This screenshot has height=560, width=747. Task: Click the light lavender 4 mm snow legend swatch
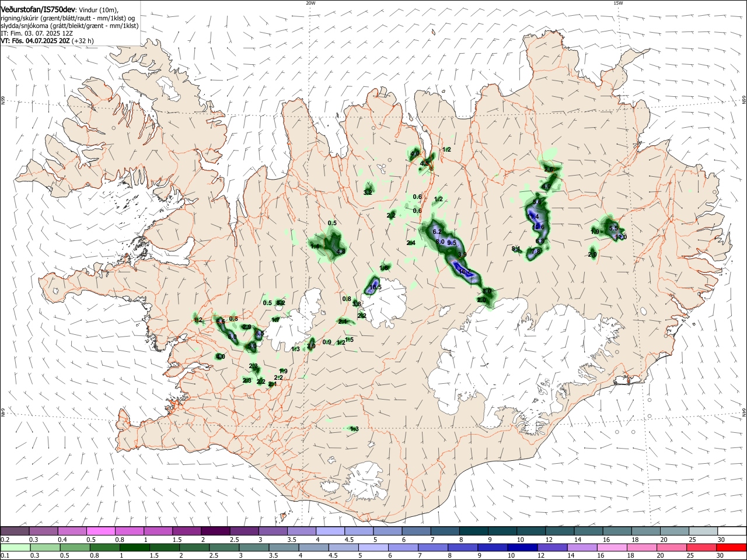click(x=330, y=531)
